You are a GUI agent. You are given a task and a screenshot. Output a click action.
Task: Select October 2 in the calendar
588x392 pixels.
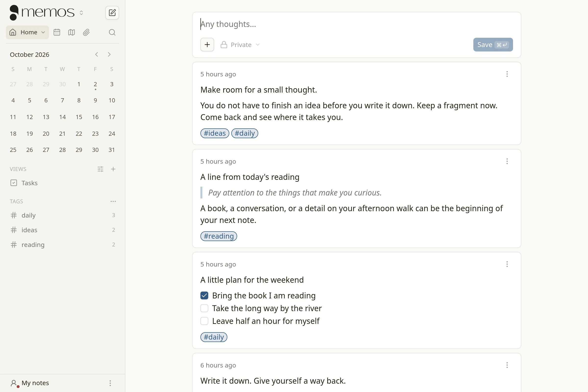click(x=95, y=84)
